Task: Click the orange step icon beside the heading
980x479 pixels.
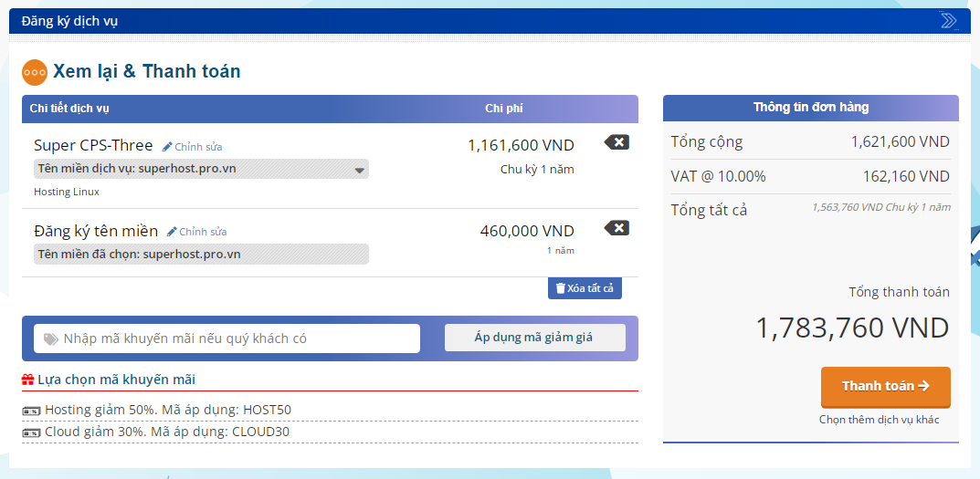Action: pos(34,71)
